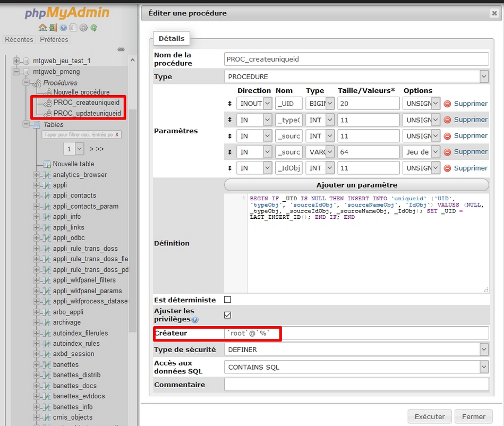Uncheck the Ajuster les privilèges checkbox

click(x=228, y=315)
